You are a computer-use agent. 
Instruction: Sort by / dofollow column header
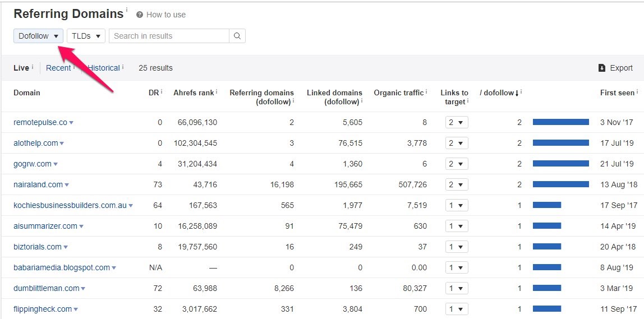pos(499,93)
